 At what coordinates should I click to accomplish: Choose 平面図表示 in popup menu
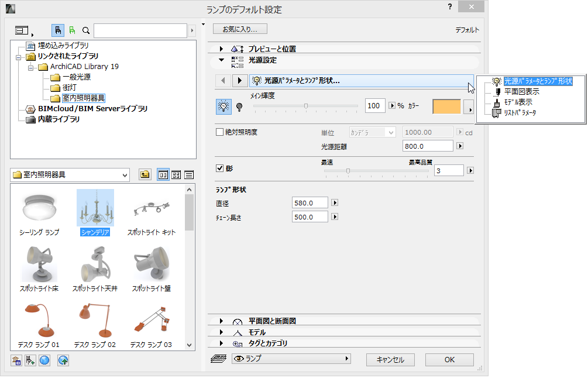(x=521, y=91)
